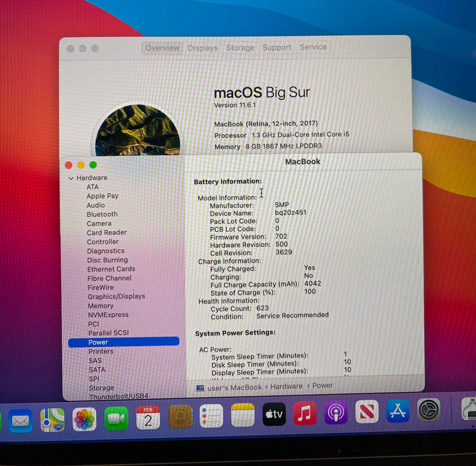Click Hardware in the path bar
Viewport: 476px width, 466px height.
click(x=286, y=386)
